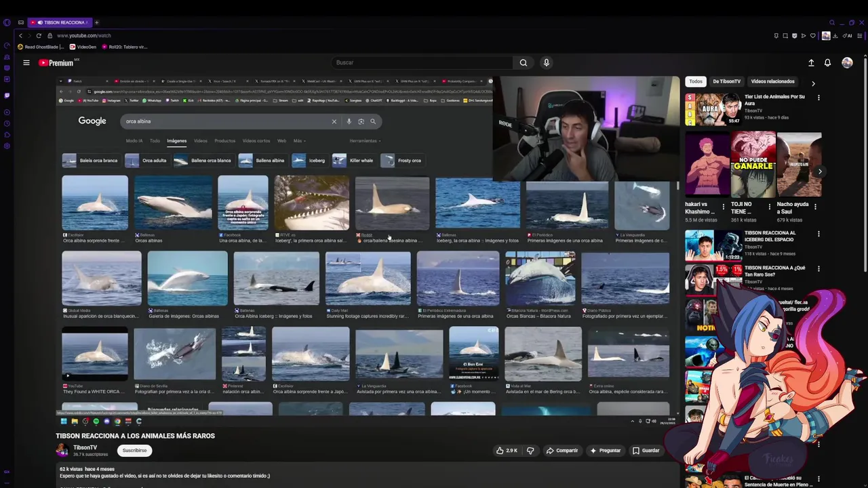Go back with the browser back arrow
The width and height of the screenshot is (868, 488).
tap(21, 35)
